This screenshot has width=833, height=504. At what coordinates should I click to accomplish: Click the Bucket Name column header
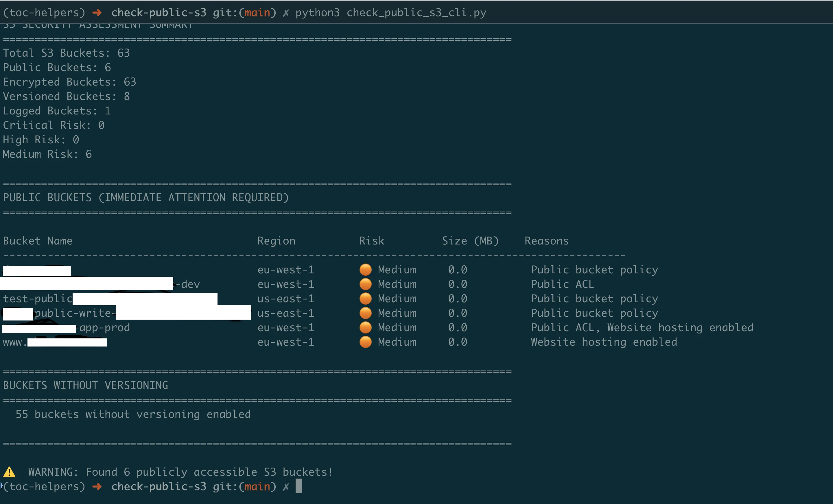pyautogui.click(x=38, y=241)
